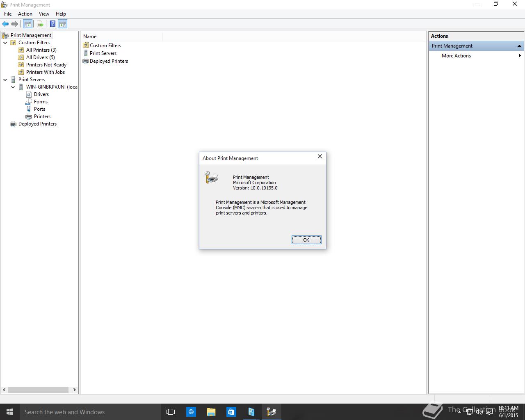
Task: Click the printer icon in About dialog
Action: [x=212, y=177]
